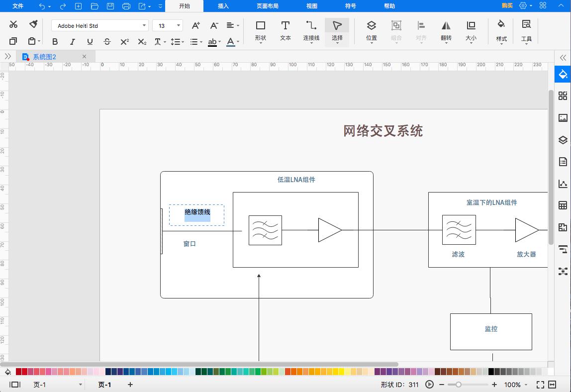Click the 剪切 scissors icon to cut
571x392 pixels.
click(x=13, y=24)
